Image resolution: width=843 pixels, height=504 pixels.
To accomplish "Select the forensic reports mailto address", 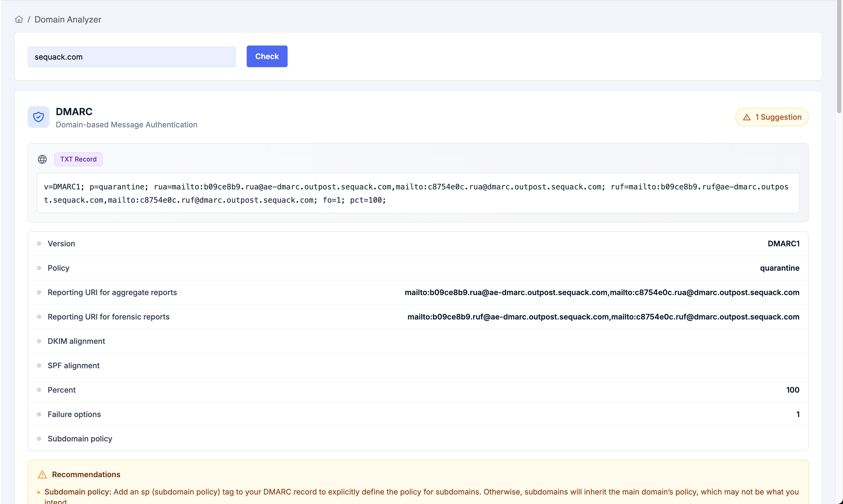I will [x=603, y=316].
